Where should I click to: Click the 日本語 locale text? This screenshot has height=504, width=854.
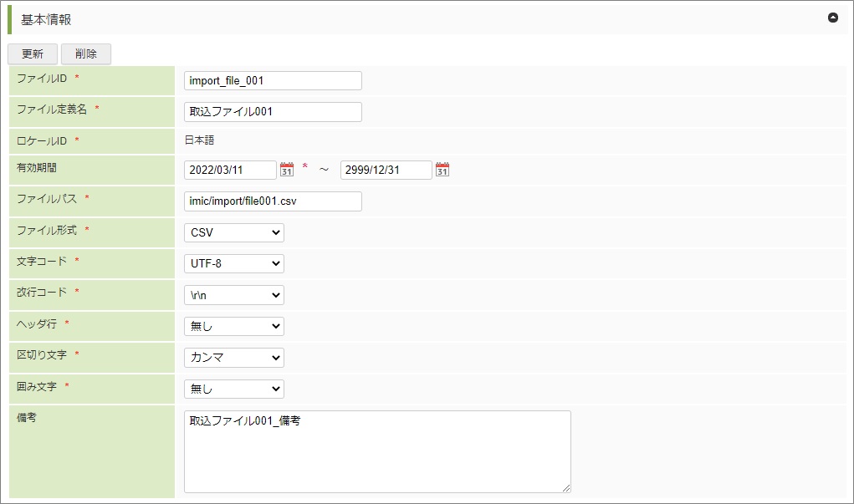(199, 140)
